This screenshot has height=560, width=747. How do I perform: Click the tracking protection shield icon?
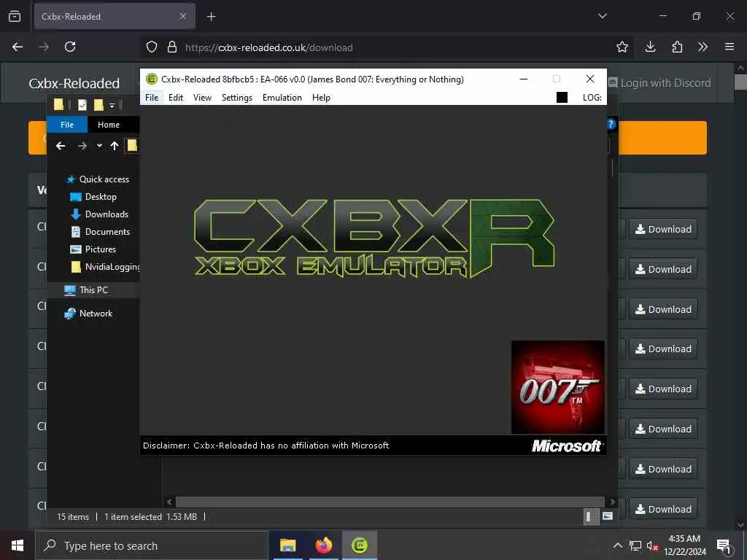(152, 47)
